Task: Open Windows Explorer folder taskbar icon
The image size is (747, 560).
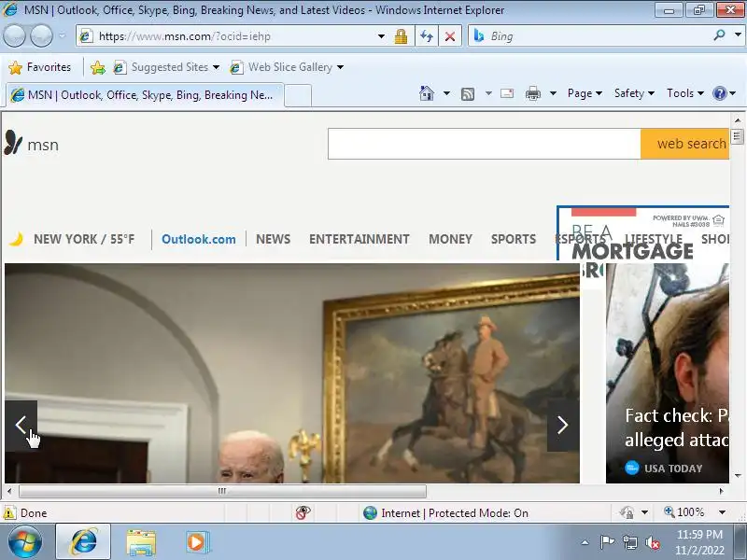Action: tap(141, 542)
